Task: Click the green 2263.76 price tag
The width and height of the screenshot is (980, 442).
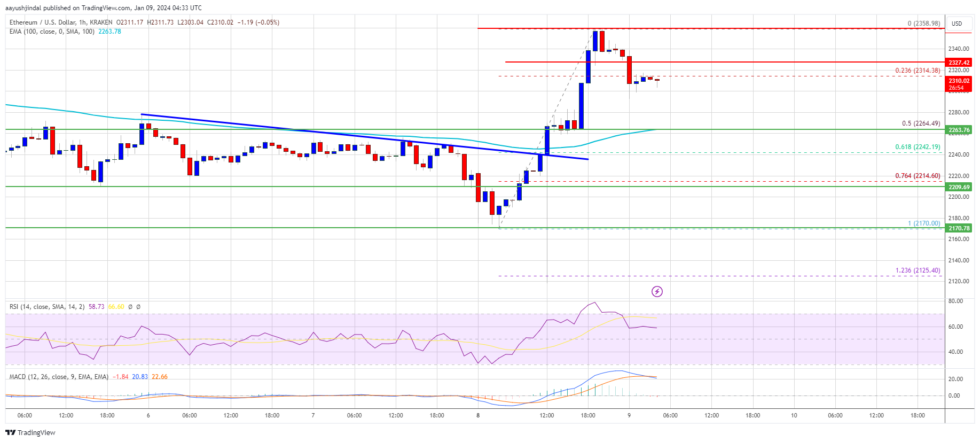Action: (959, 130)
